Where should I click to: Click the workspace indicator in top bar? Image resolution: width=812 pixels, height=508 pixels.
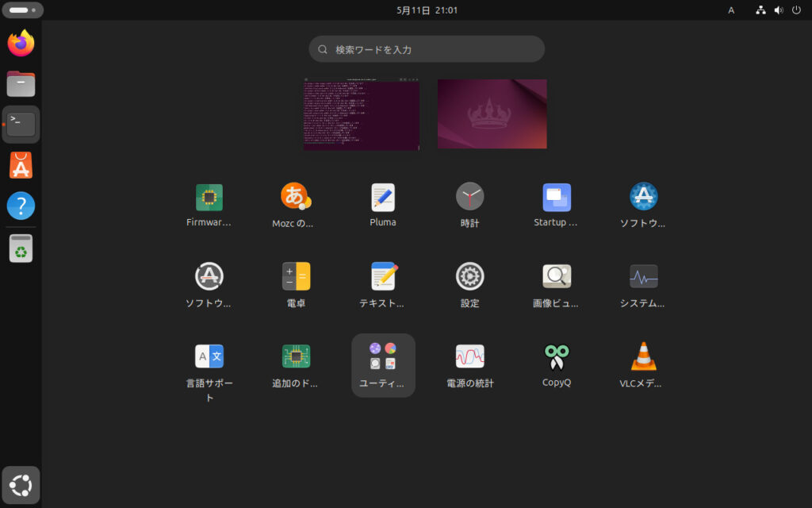[x=23, y=10]
